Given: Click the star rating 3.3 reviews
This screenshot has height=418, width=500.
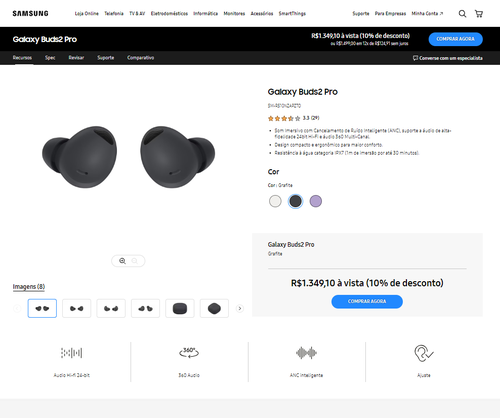Looking at the screenshot, I should tap(293, 118).
